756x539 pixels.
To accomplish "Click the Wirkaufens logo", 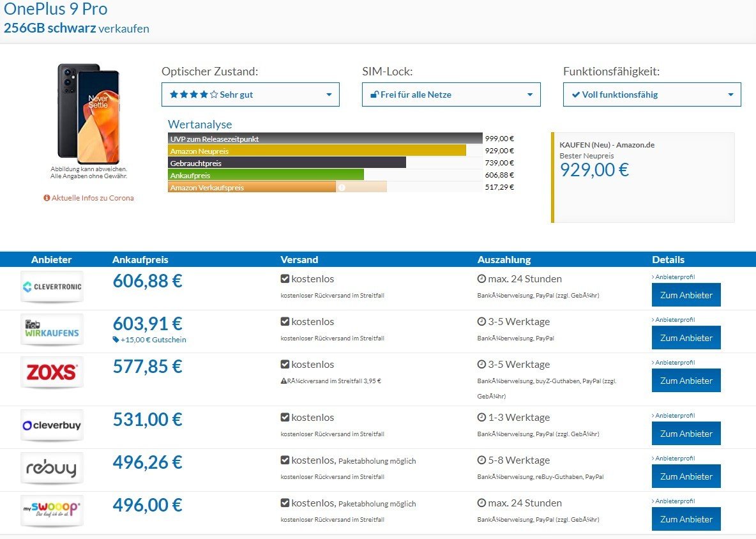I will click(52, 330).
